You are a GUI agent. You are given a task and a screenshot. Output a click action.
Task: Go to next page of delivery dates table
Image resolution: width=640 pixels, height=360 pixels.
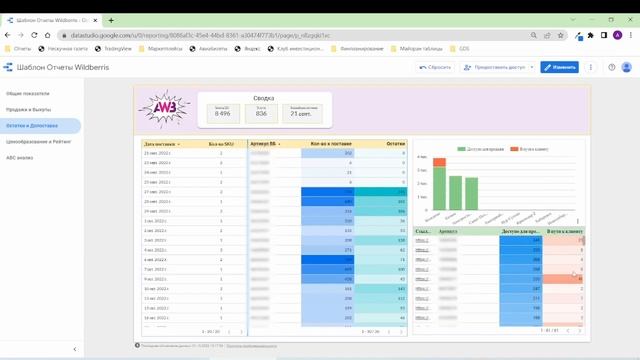point(241,331)
